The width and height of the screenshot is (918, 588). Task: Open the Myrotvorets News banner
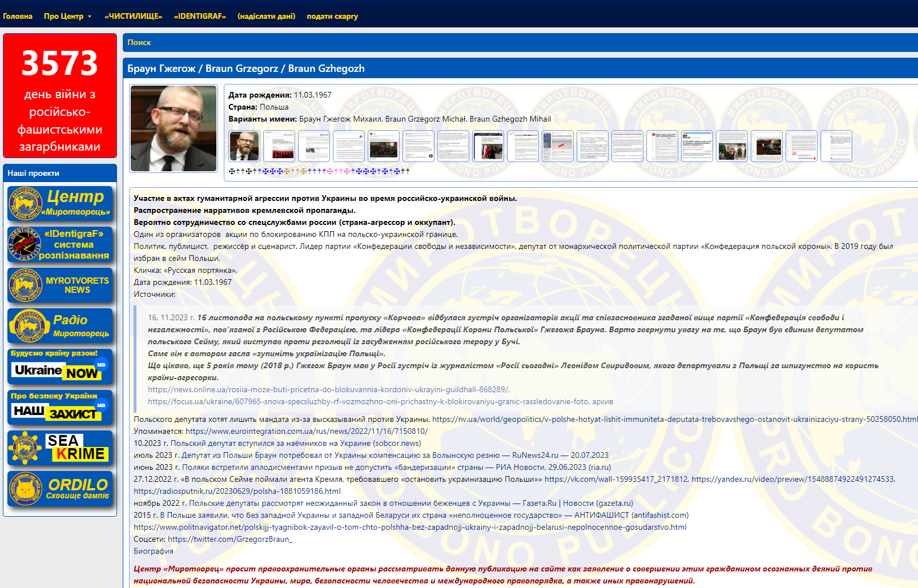(x=60, y=285)
